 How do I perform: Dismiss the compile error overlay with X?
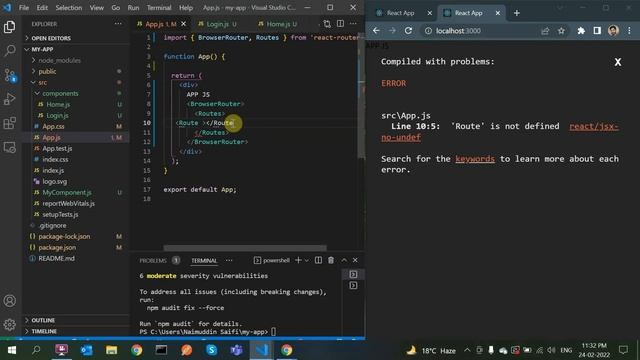coord(618,62)
